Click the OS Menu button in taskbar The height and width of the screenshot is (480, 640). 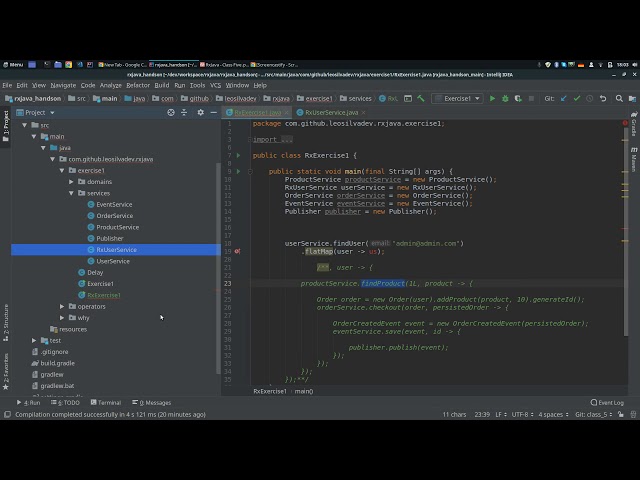pos(13,64)
